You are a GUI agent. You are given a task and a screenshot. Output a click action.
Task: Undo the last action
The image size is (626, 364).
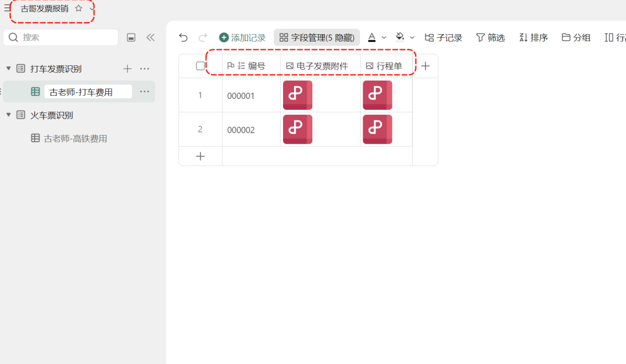coord(183,37)
